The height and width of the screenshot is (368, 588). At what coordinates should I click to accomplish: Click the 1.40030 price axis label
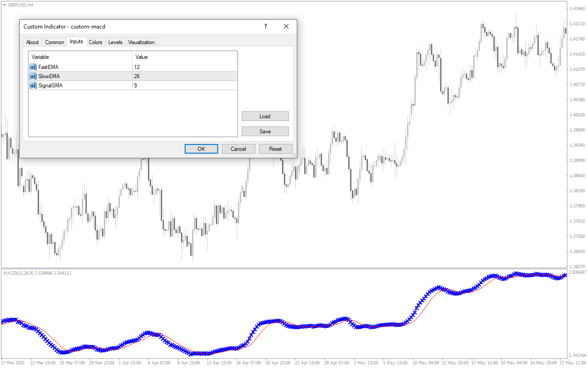click(577, 115)
